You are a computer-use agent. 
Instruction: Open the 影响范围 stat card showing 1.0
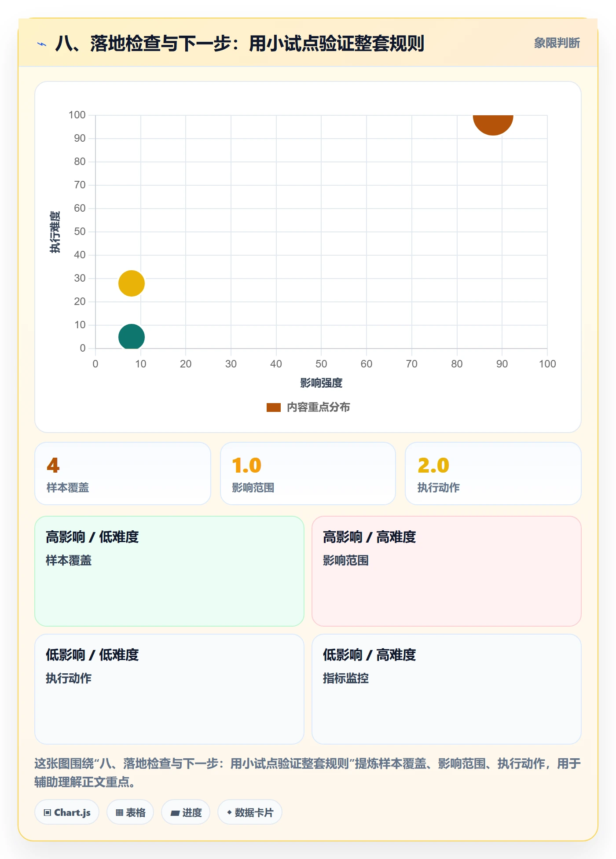point(308,474)
